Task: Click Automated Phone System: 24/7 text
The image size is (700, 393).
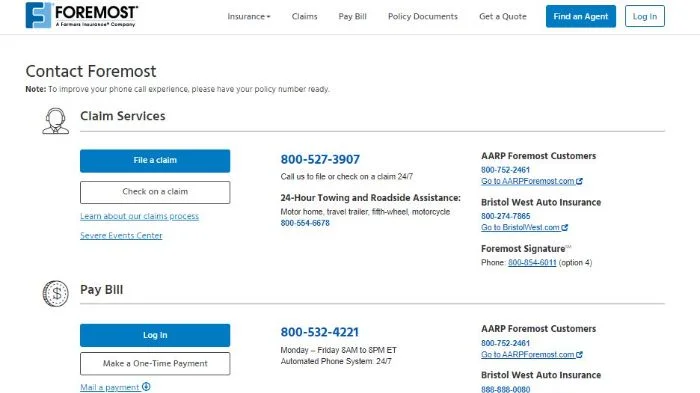Action: point(336,361)
